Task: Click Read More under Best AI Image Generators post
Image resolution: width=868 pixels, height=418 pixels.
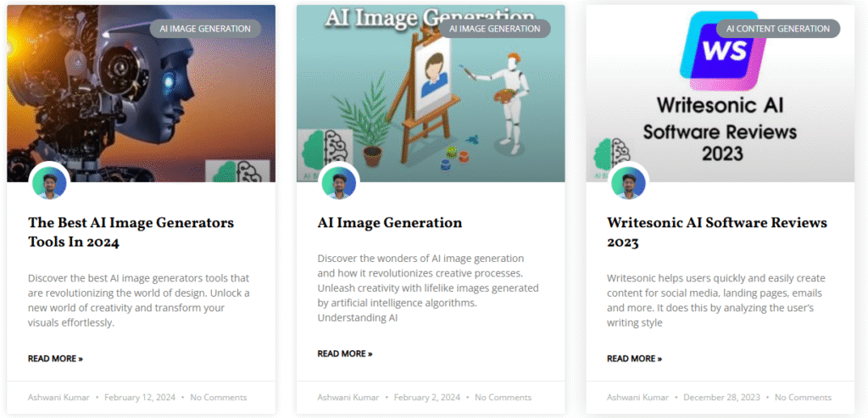Action: [55, 359]
